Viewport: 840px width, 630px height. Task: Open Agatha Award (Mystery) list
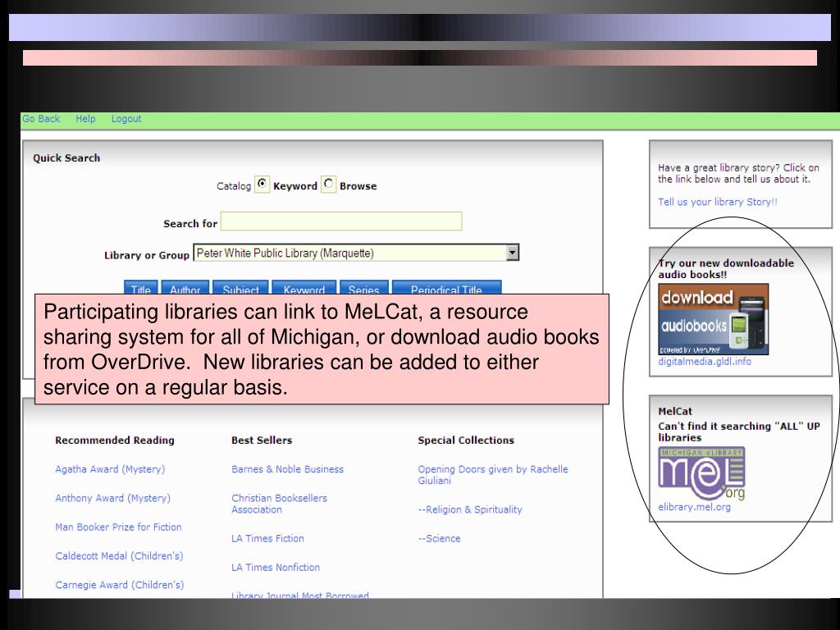[110, 469]
